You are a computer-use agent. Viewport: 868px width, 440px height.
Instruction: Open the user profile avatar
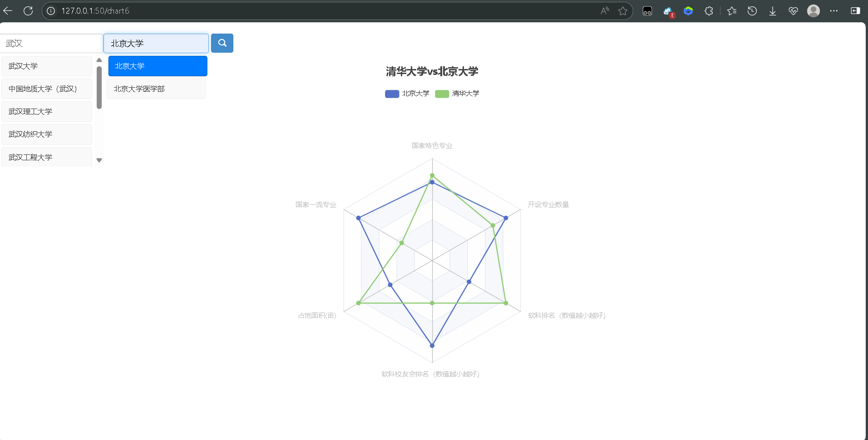(x=814, y=11)
